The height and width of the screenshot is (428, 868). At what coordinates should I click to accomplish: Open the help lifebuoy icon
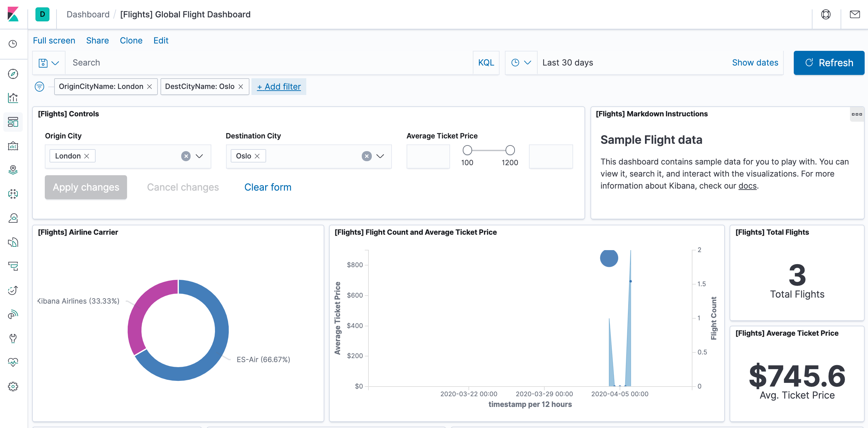point(826,14)
